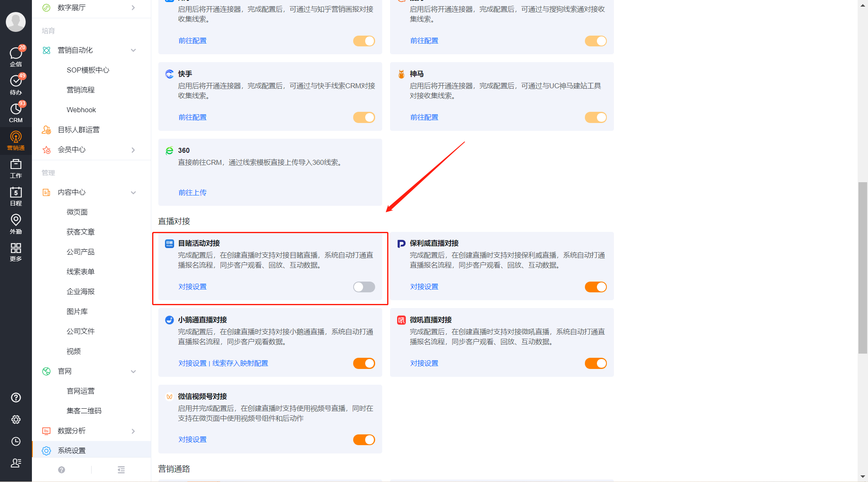Click 对接设置 in 保利威直播对接 card

click(424, 287)
